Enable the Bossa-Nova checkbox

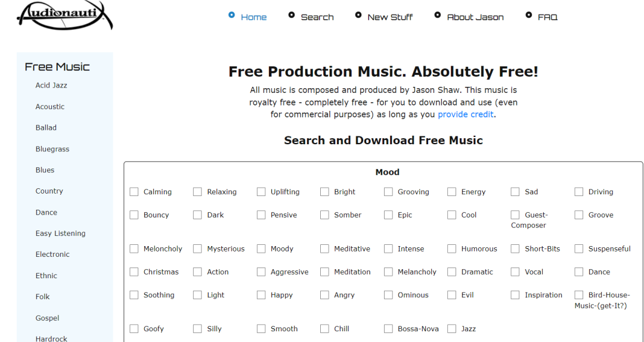(x=388, y=329)
